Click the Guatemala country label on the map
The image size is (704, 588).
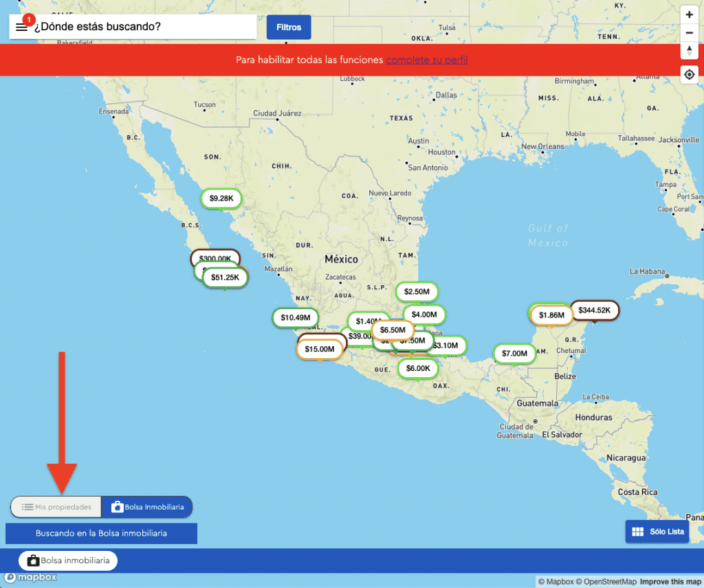tap(538, 403)
